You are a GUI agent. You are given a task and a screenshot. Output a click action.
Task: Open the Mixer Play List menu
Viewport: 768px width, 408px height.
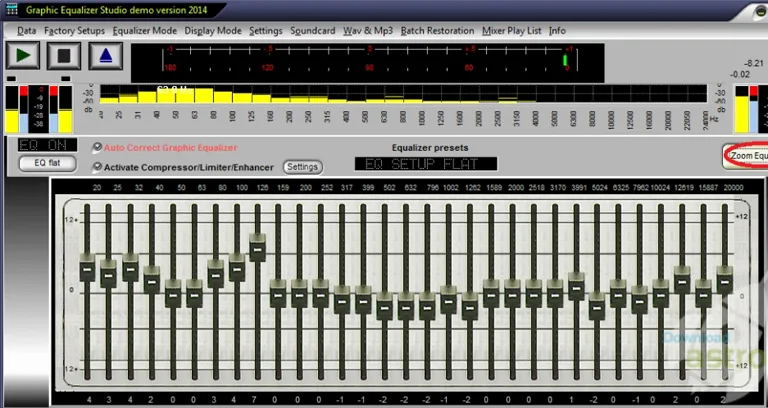512,31
